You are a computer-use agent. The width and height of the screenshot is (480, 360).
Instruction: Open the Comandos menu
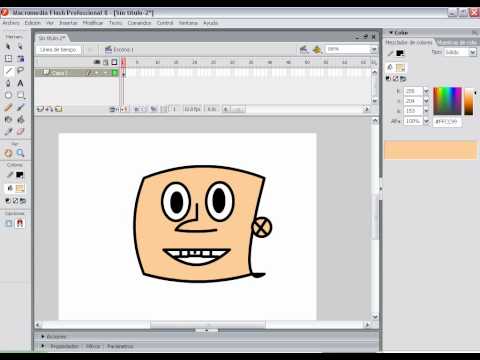(139, 23)
